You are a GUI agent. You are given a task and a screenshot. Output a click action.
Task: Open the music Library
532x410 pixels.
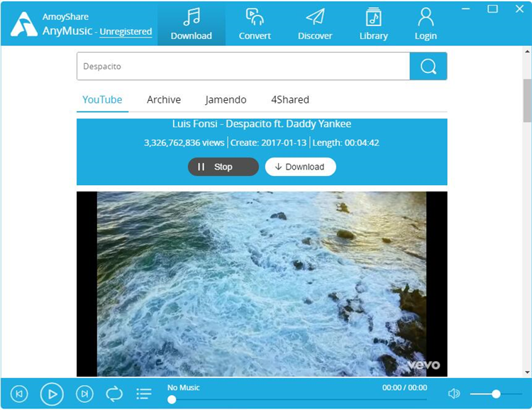[x=374, y=24]
